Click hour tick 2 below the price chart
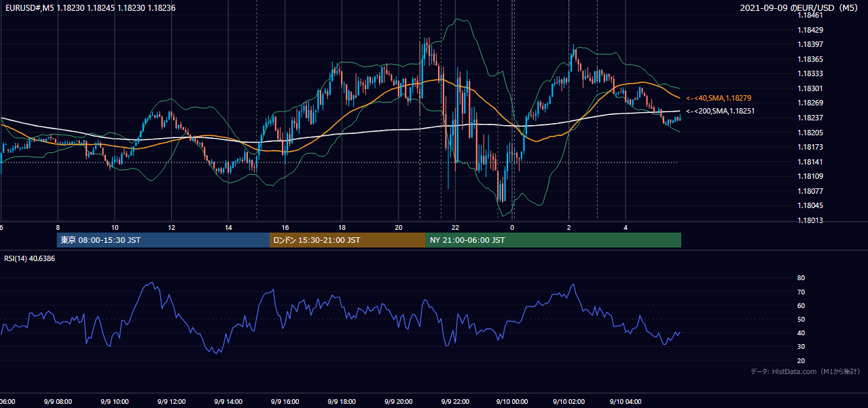The height and width of the screenshot is (408, 868). pyautogui.click(x=569, y=228)
